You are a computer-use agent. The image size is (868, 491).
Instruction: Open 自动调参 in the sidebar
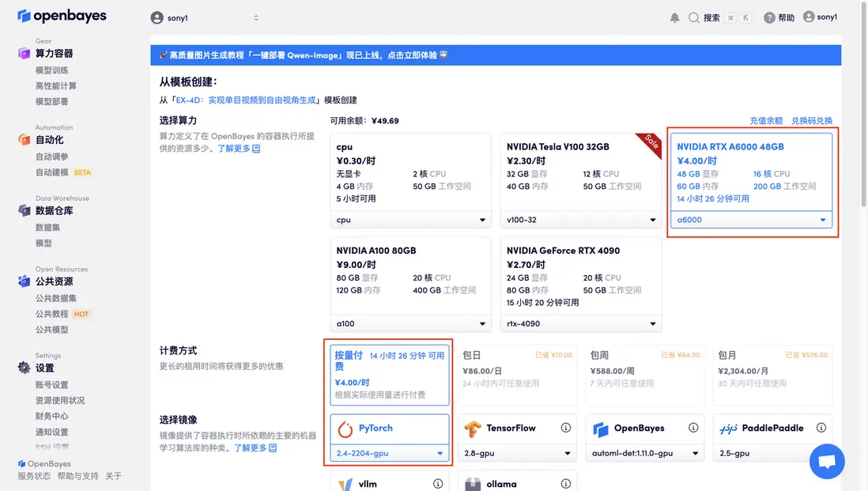coord(52,157)
